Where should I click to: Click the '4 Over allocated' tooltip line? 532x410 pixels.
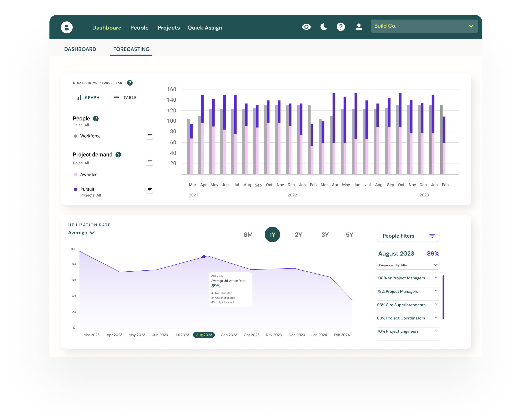point(222,293)
